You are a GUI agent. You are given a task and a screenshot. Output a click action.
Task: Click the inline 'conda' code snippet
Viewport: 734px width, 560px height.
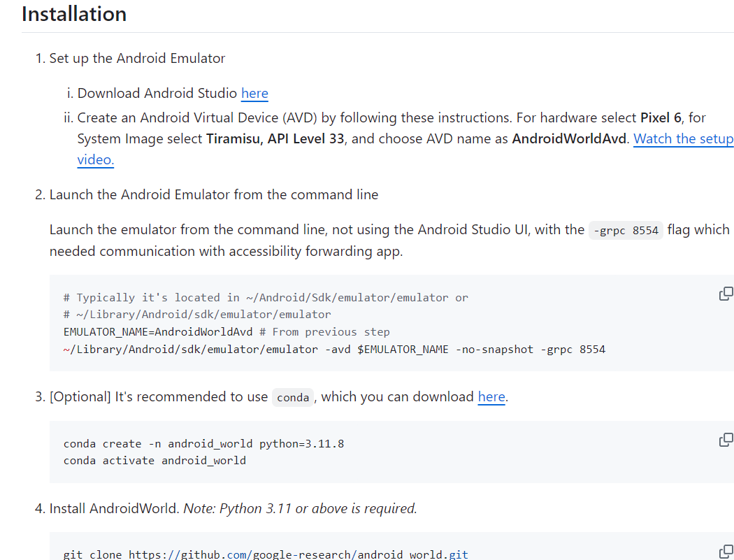293,398
